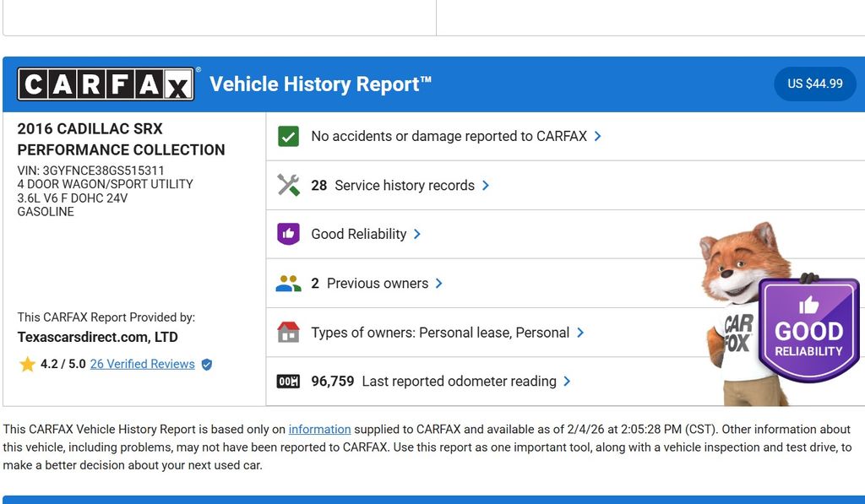Click the gold star rating icon
865x504 pixels.
(x=27, y=365)
